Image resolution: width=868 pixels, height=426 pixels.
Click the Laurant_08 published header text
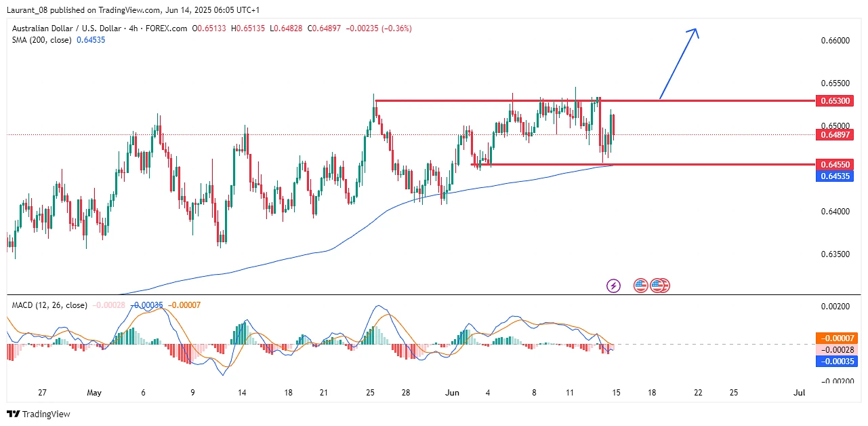point(133,10)
